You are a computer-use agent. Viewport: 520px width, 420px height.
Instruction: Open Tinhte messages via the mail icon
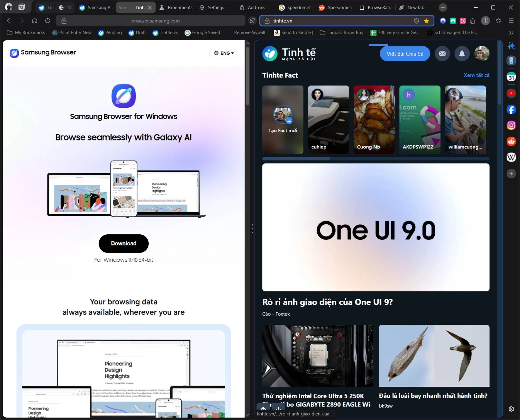point(442,54)
